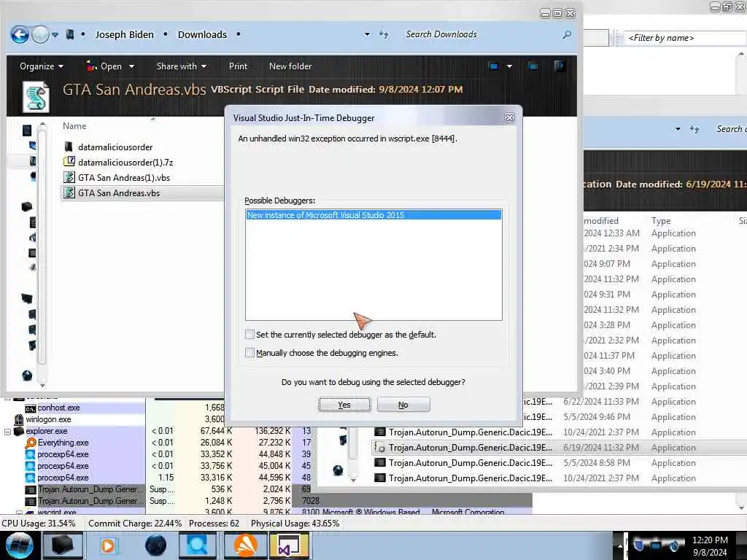Expand the arrow next to Open
This screenshot has height=560, width=747.
(x=131, y=66)
